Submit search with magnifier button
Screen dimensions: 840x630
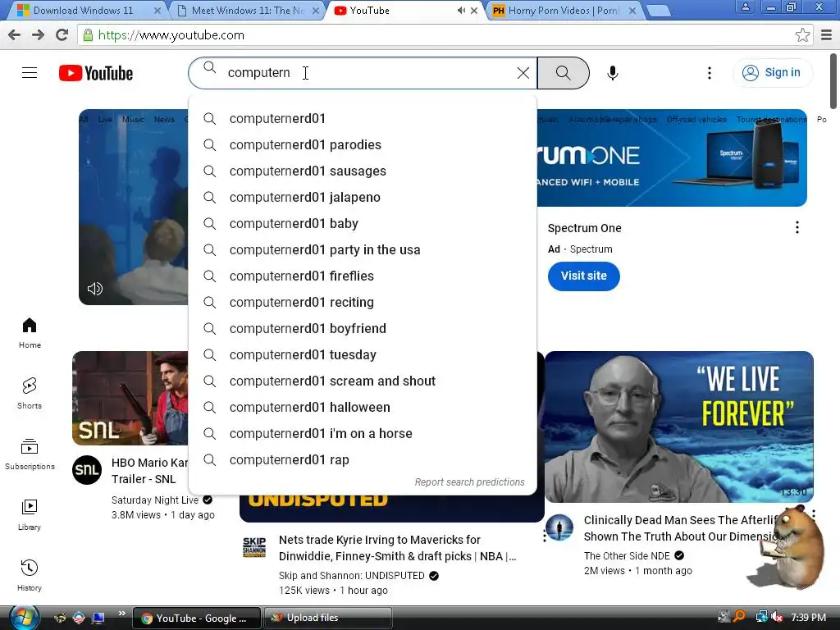(563, 73)
